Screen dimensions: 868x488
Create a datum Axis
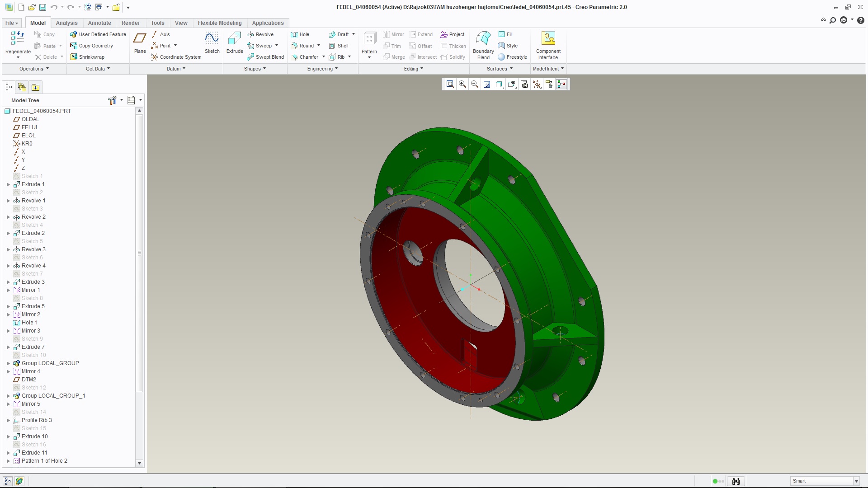(160, 34)
